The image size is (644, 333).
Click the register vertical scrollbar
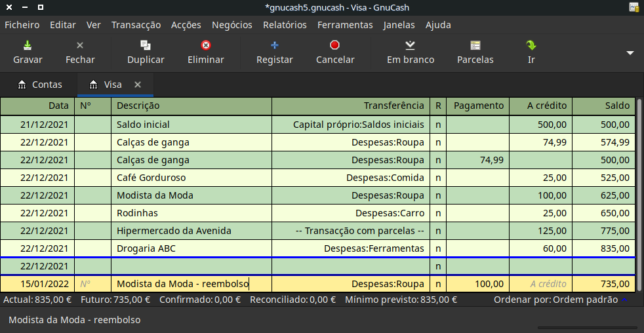click(x=640, y=197)
